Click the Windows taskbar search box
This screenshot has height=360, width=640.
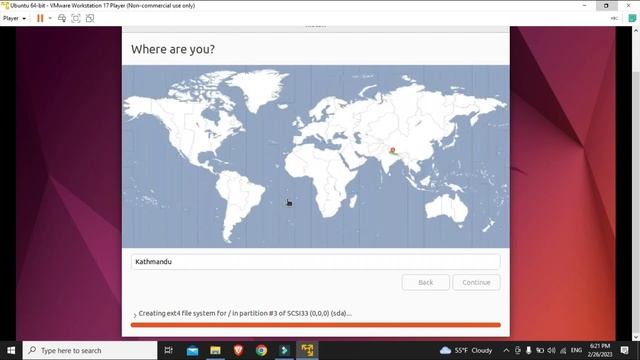(90, 350)
